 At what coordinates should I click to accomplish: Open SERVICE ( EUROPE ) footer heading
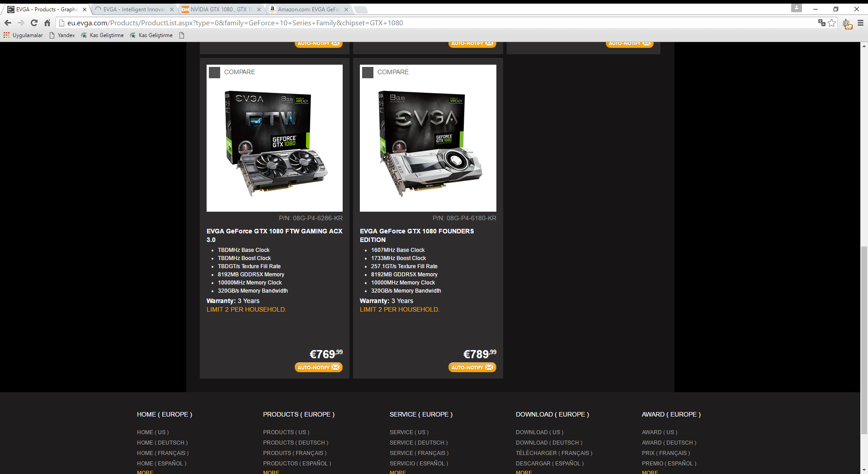pos(421,414)
